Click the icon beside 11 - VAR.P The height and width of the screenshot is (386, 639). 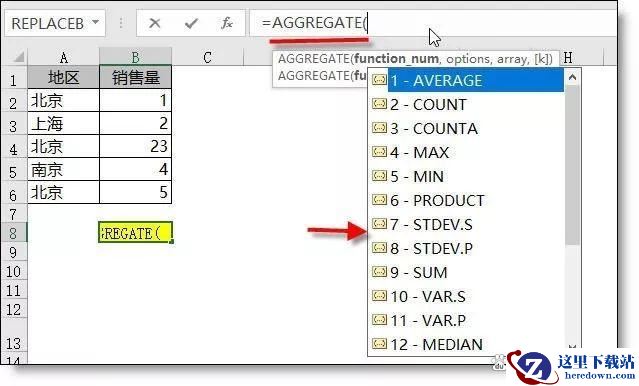coord(379,320)
